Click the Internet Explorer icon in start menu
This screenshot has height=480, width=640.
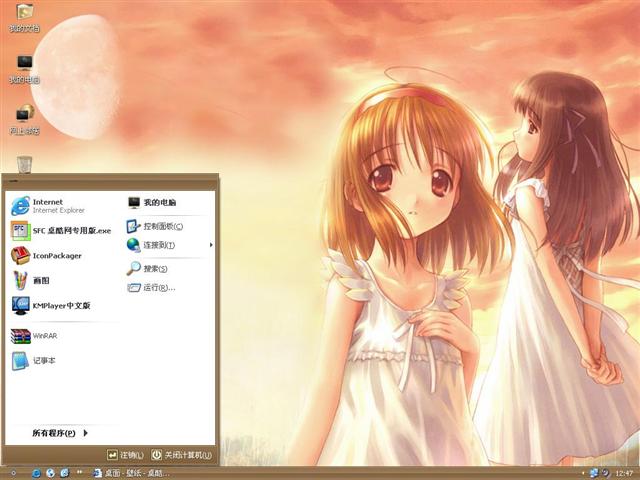click(x=20, y=206)
